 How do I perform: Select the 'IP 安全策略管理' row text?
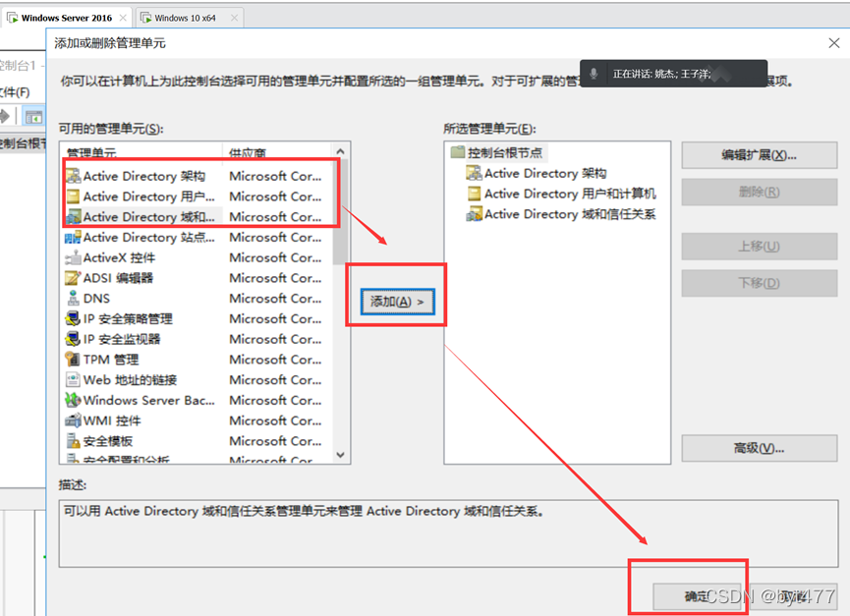click(128, 318)
